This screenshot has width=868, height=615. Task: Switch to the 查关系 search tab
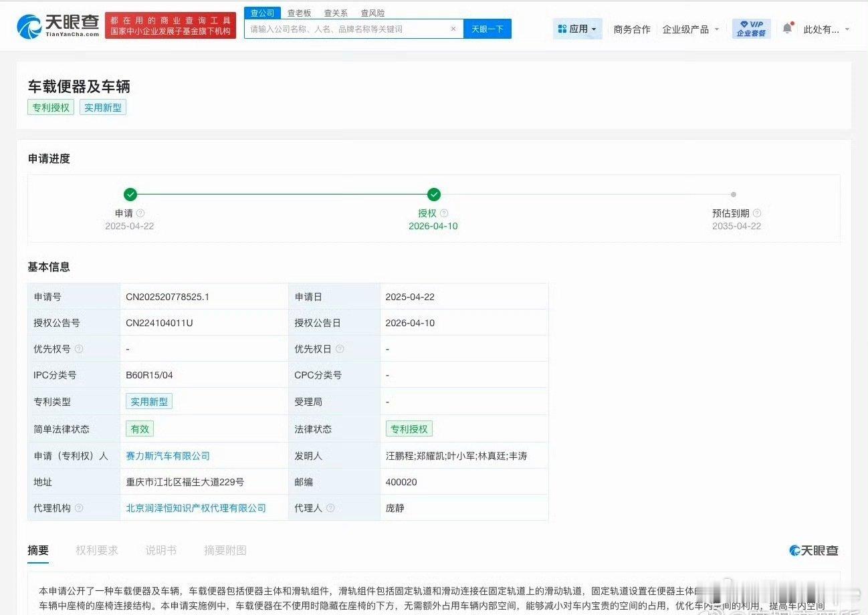tap(336, 13)
